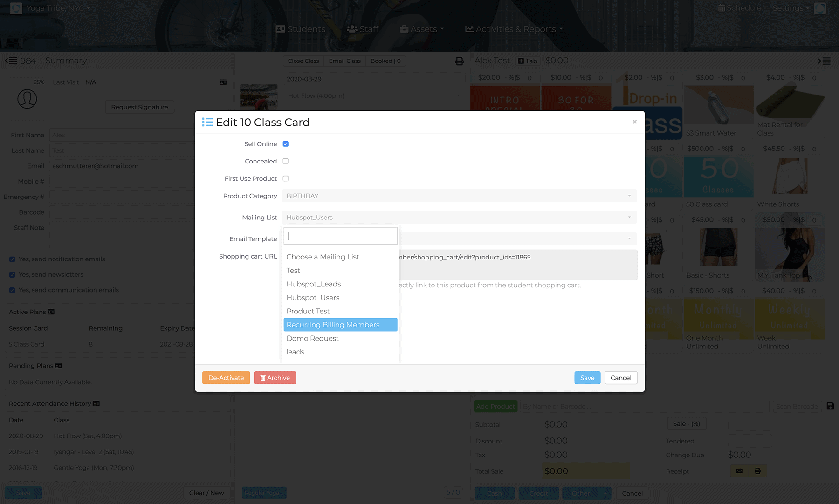Open the Active Plans details icon
The width and height of the screenshot is (839, 504).
[51, 312]
